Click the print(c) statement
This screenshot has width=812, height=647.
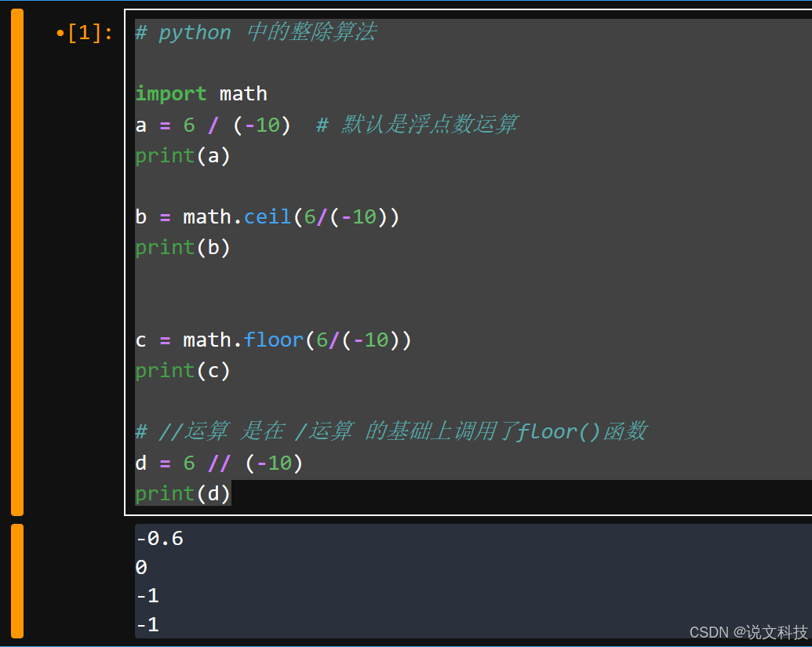point(182,370)
